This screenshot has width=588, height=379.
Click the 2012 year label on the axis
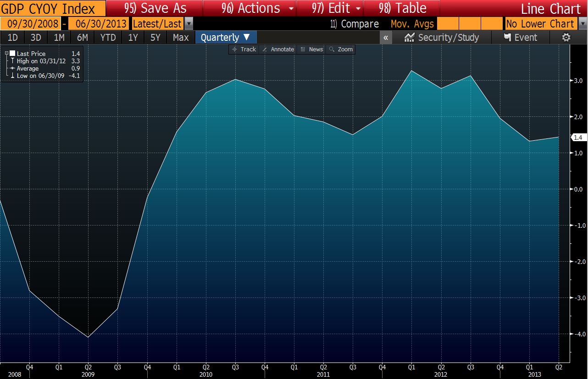click(441, 374)
